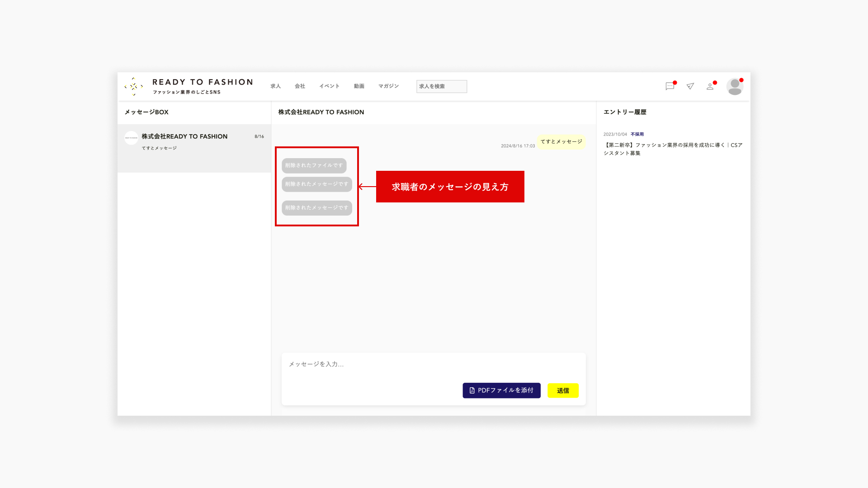Open the person notifications icon
The height and width of the screenshot is (488, 868).
(x=710, y=86)
